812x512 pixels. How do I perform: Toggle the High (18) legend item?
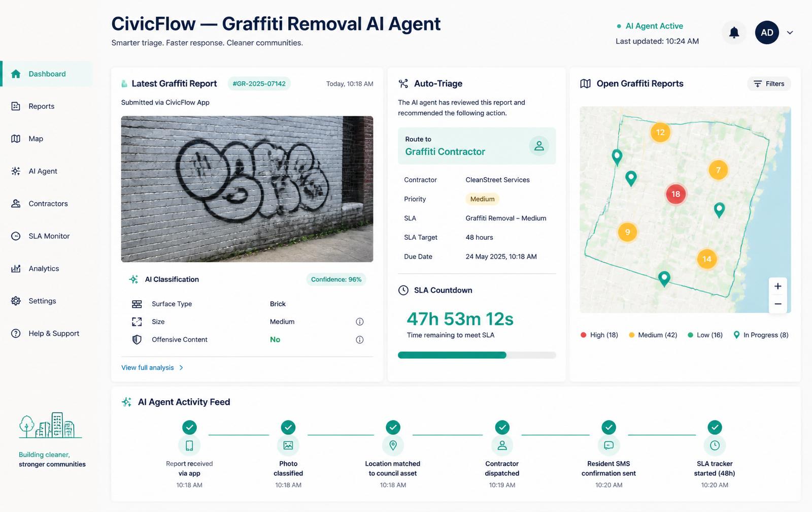[599, 335]
